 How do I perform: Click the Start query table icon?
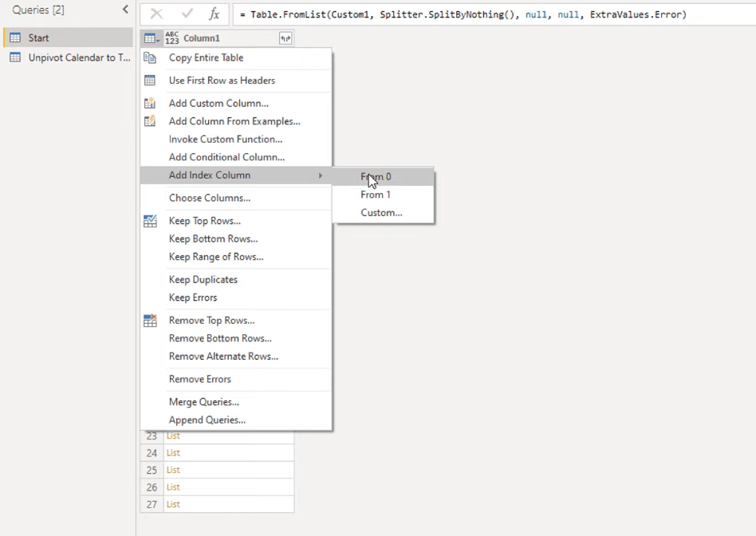coord(15,37)
